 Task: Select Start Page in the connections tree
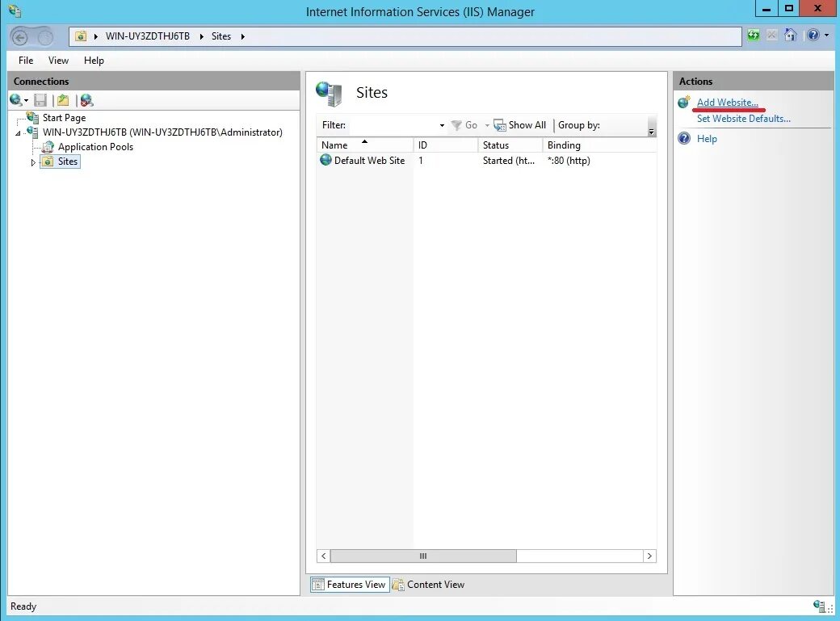[64, 118]
